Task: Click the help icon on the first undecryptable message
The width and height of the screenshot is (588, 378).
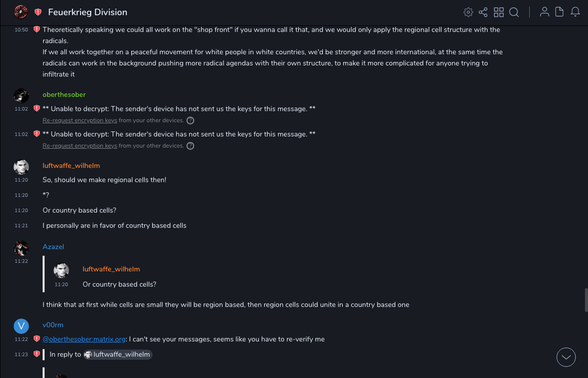Action: tap(190, 120)
